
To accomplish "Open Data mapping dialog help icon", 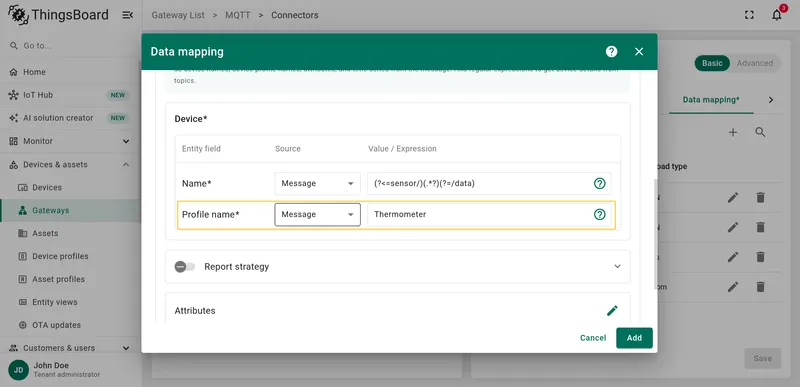I will pos(611,51).
